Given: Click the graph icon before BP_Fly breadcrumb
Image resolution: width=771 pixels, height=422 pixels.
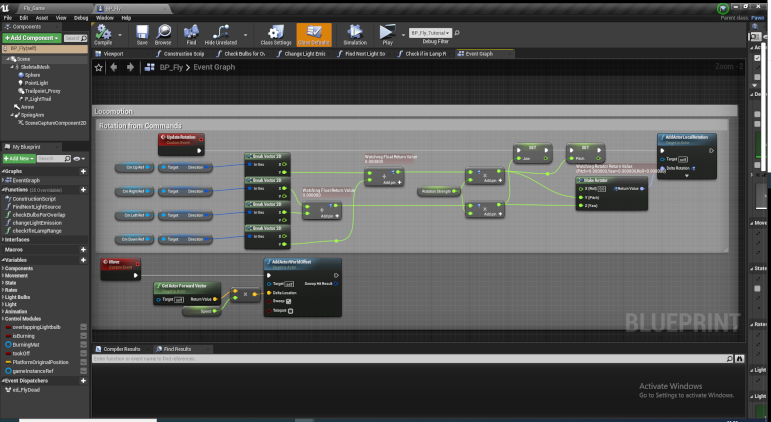Looking at the screenshot, I should point(150,67).
